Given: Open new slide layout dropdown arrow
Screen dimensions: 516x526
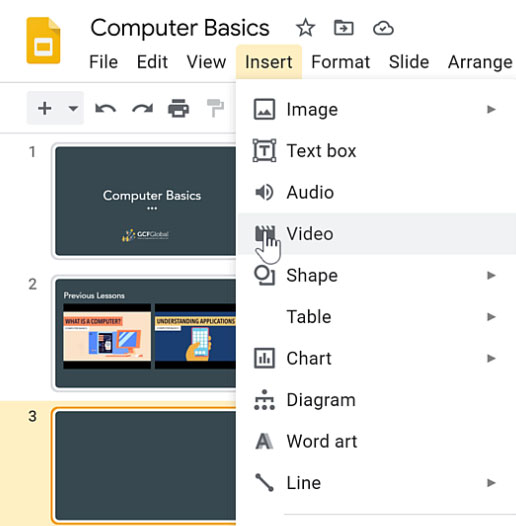Looking at the screenshot, I should (73, 108).
